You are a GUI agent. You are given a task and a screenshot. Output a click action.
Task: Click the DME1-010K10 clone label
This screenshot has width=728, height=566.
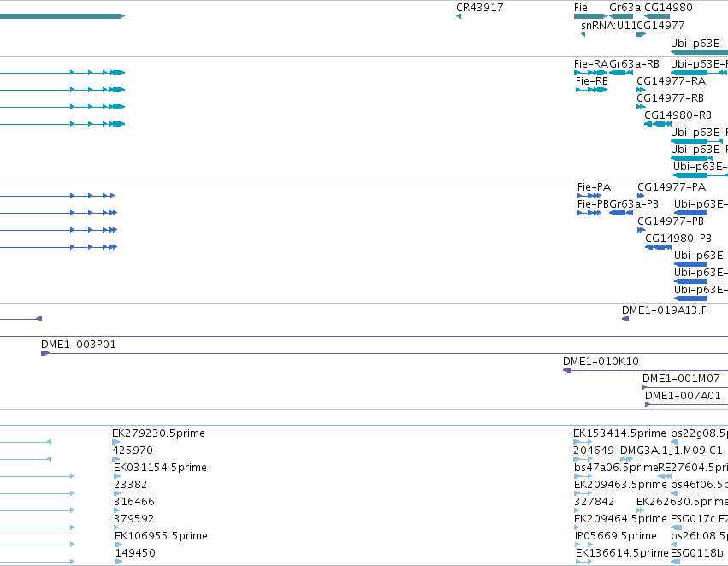[x=601, y=362]
